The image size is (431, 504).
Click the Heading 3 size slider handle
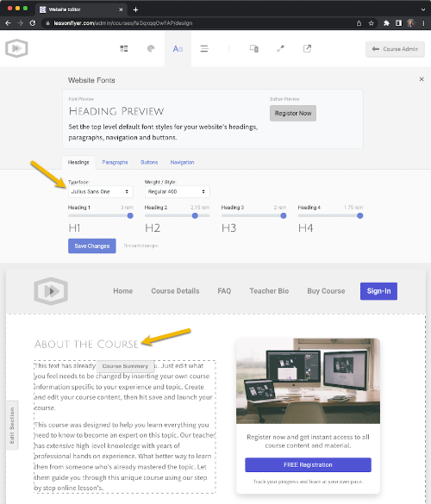click(x=284, y=215)
